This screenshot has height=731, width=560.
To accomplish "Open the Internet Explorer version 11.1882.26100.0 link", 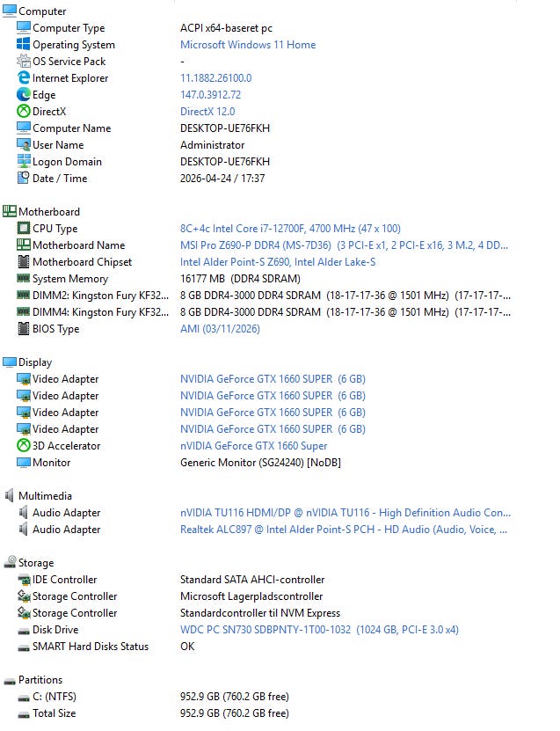I will point(215,78).
